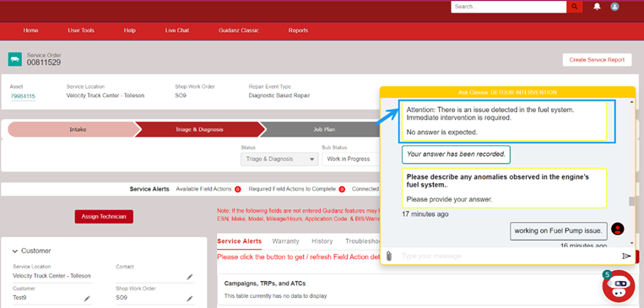Screen dimensions: 644x308
Task: Go to Home in navigation bar
Action: coord(30,30)
